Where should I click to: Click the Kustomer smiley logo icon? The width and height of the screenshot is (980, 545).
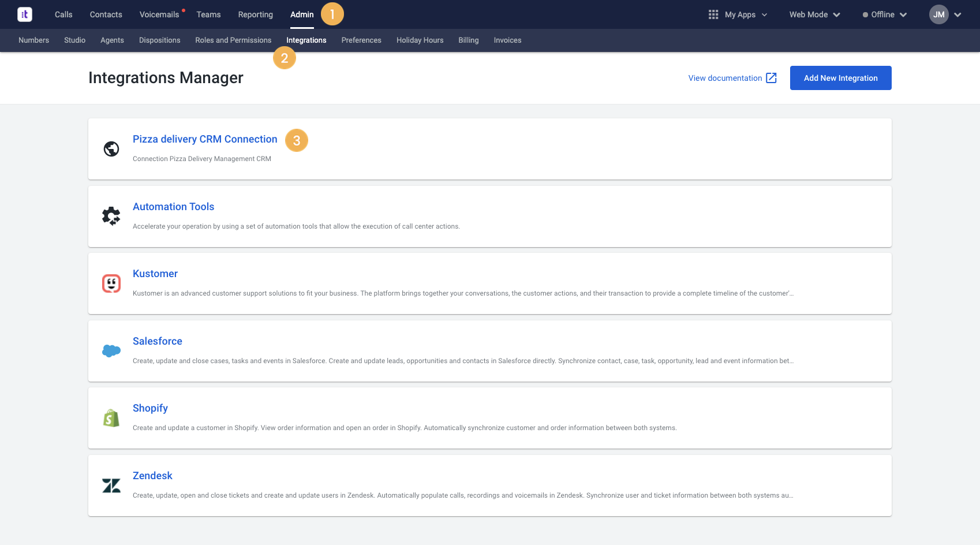click(111, 283)
